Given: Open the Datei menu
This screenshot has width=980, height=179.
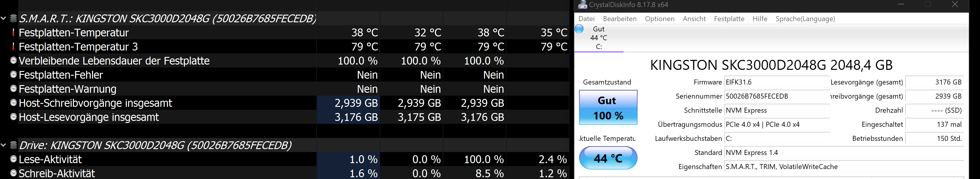Looking at the screenshot, I should coord(586,19).
